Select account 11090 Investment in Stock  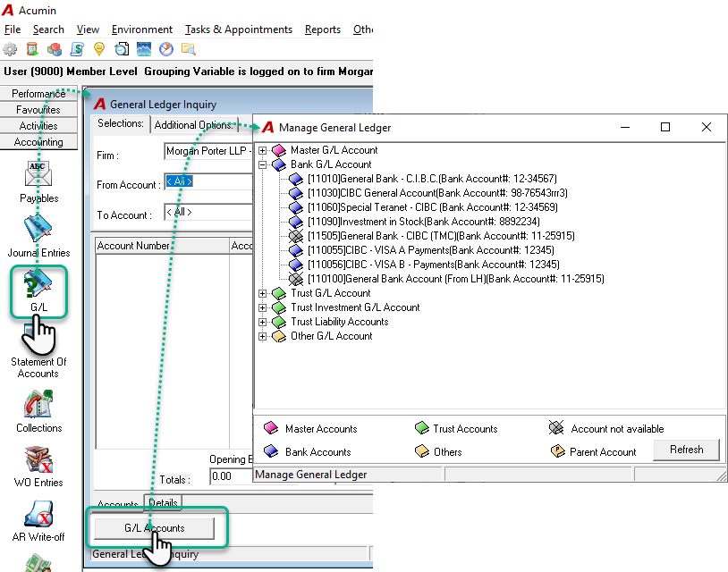(x=423, y=222)
